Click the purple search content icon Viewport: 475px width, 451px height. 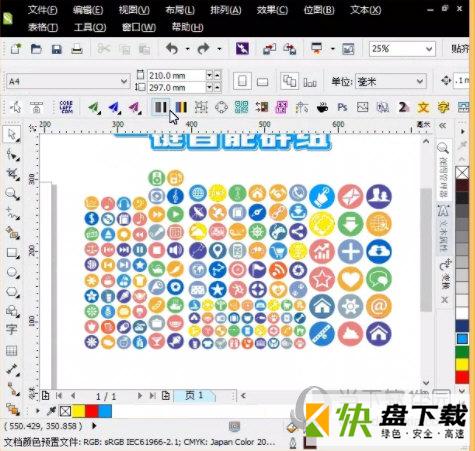coord(242,49)
